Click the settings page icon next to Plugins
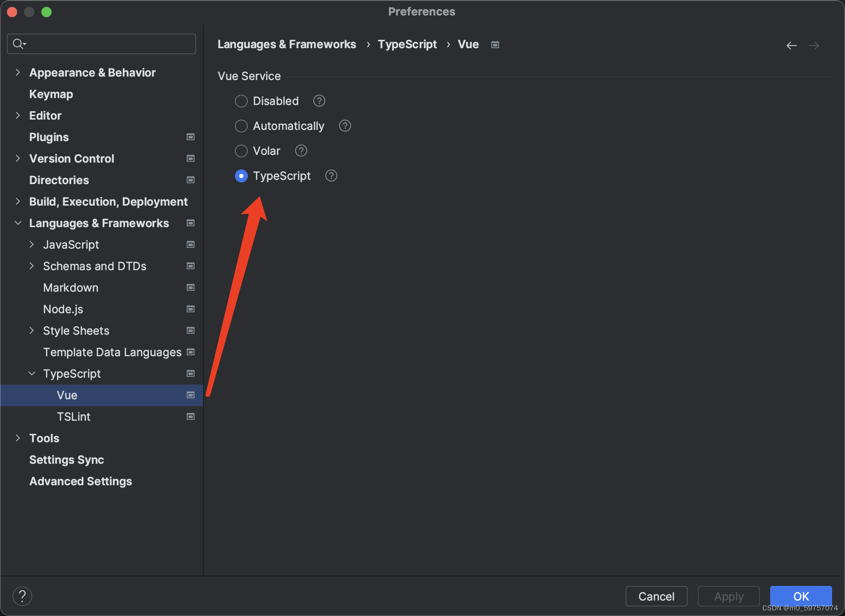This screenshot has height=616, width=845. pyautogui.click(x=190, y=137)
